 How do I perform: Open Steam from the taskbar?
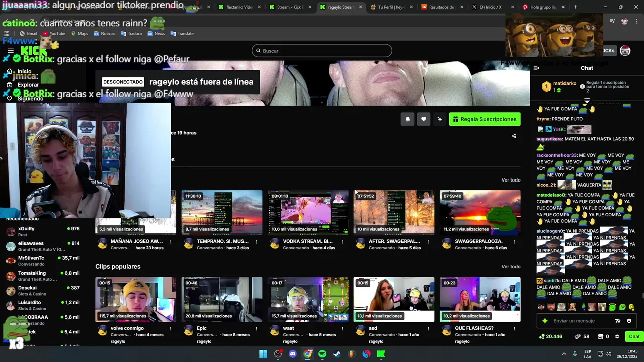337,354
